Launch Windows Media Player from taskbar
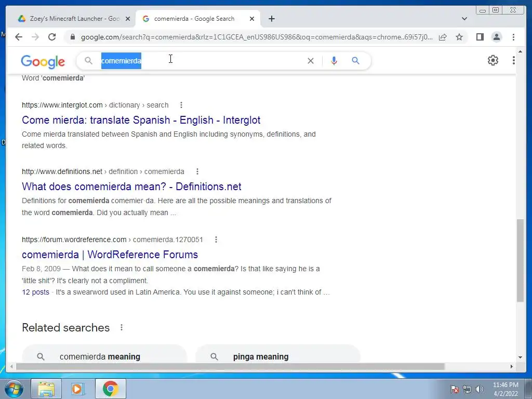Viewport: 532px width, 399px height. (x=78, y=389)
